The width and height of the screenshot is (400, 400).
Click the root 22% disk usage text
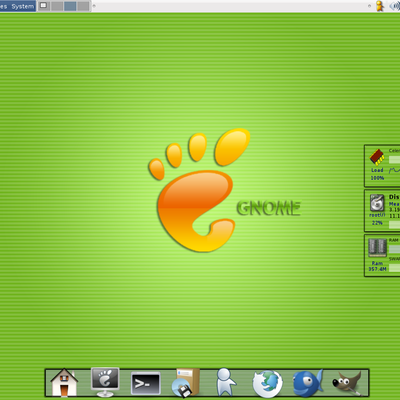[x=377, y=219]
